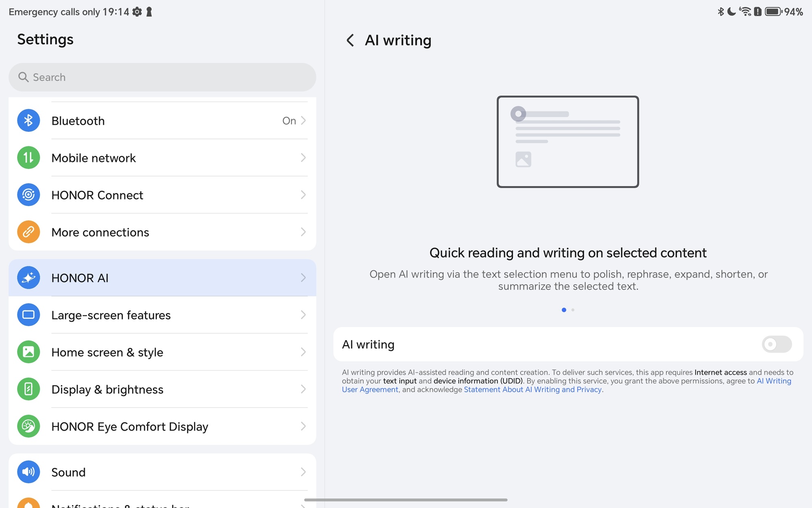Expand the Display & brightness chevron
The image size is (812, 508).
click(303, 389)
